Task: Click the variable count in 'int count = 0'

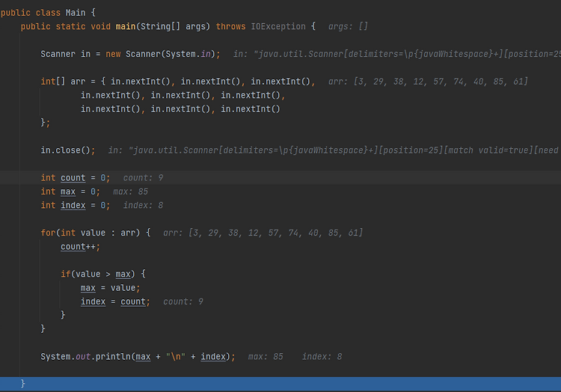Action: coord(73,178)
